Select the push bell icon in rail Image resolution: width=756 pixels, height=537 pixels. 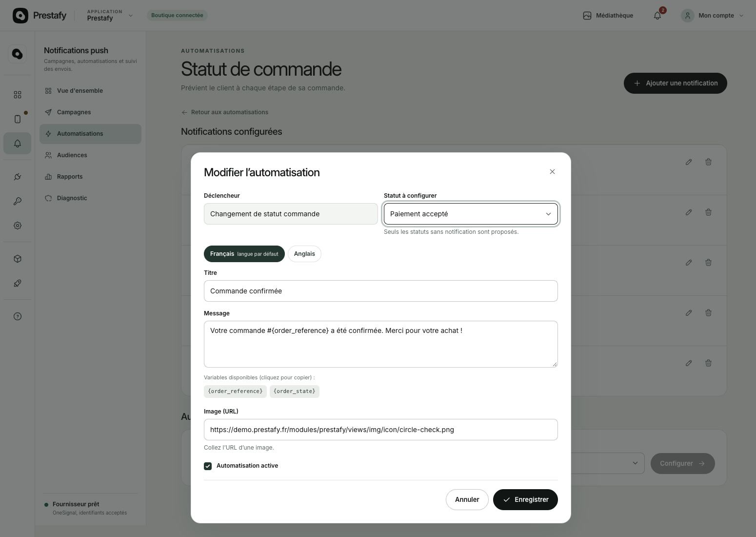(18, 144)
